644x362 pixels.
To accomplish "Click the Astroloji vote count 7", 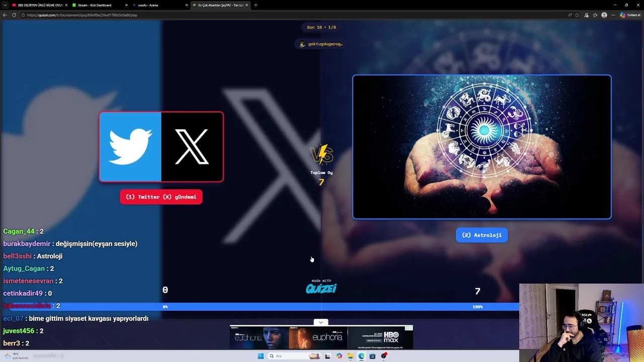I will click(477, 291).
